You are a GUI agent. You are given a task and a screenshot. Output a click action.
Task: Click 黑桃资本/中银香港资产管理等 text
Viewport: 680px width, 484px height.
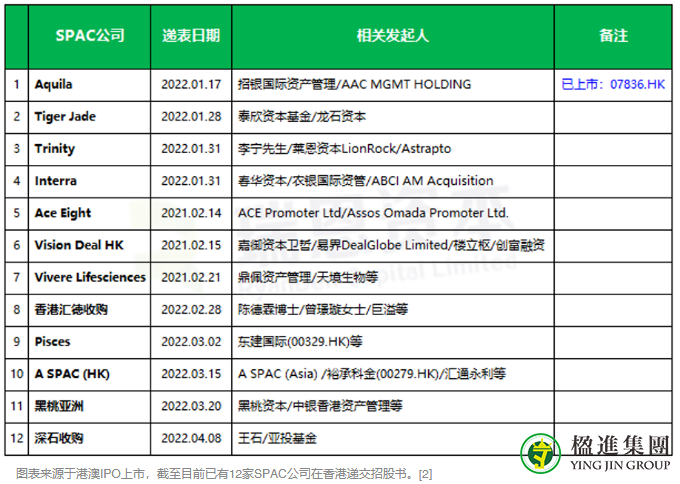click(320, 406)
